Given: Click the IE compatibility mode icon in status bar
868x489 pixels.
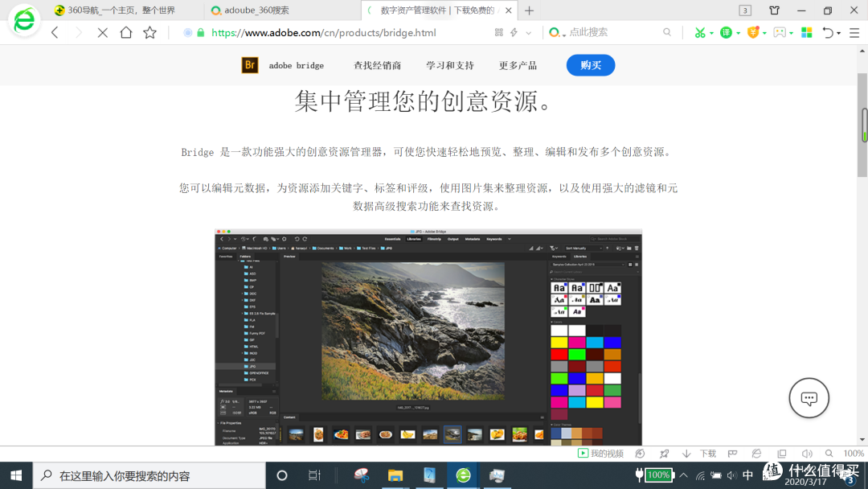Looking at the screenshot, I should click(x=756, y=454).
